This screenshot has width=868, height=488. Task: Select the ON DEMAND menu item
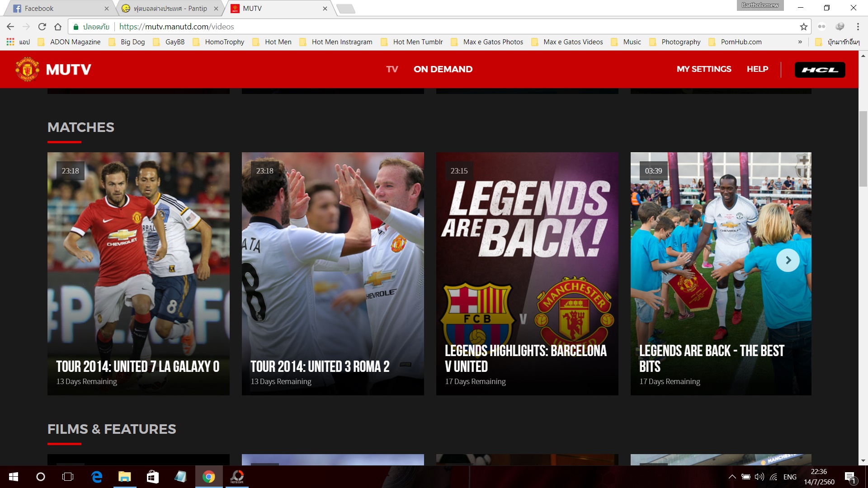443,69
